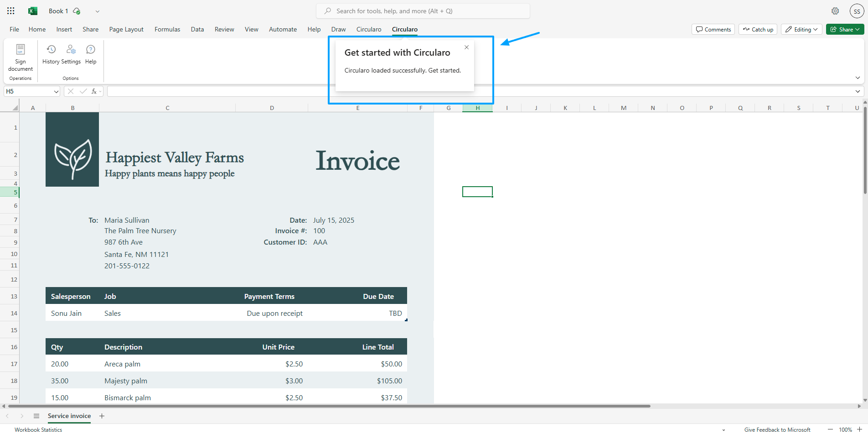Viewport: 868px width, 434px height.
Task: Click the search box for tools and help
Action: pos(423,11)
